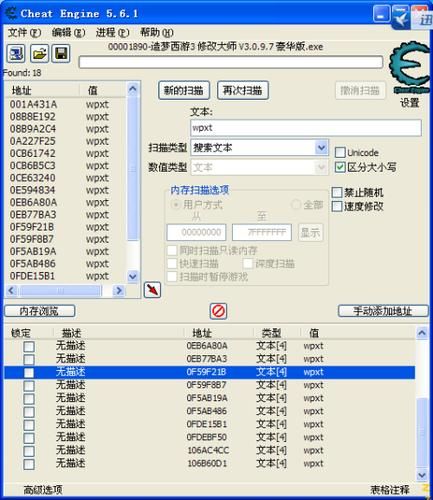The width and height of the screenshot is (433, 500).
Task: Click the 无描述 description of row 0FDE15B1
Action: click(71, 424)
